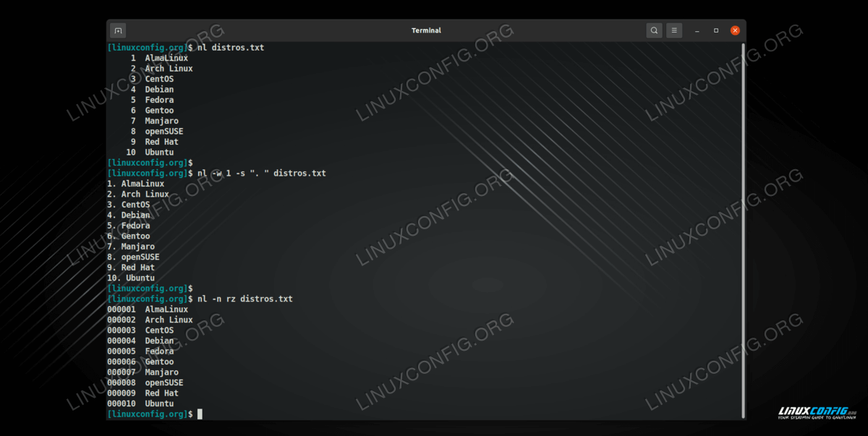The image size is (868, 436).
Task: Click '000001 AlmaLinux' output line
Action: (x=148, y=309)
